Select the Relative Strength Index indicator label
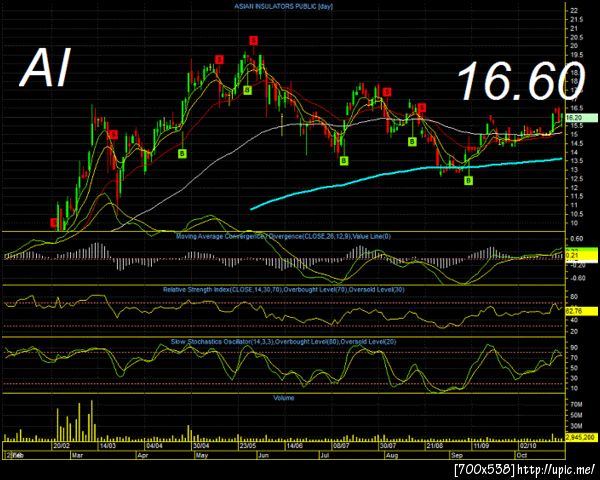This screenshot has height=480, width=600. (x=284, y=290)
